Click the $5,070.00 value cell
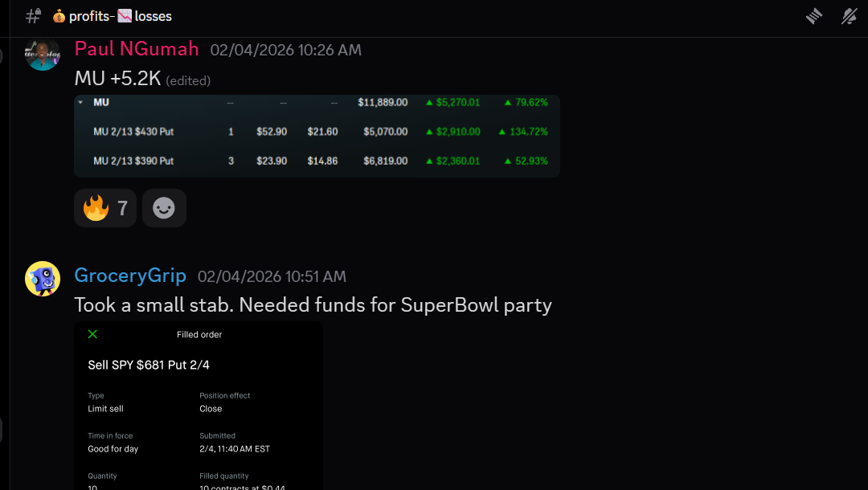868x490 pixels. coord(385,132)
